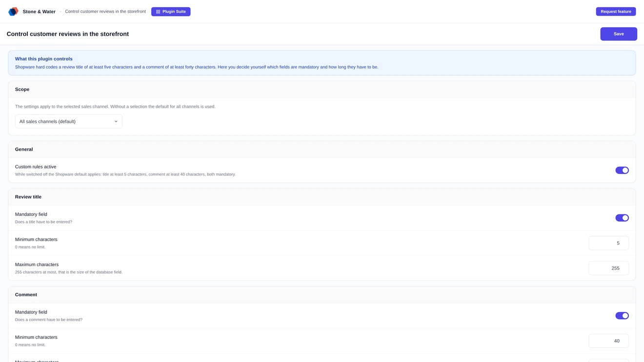
Task: Click the 'Custom rules active' label
Action: (x=36, y=167)
